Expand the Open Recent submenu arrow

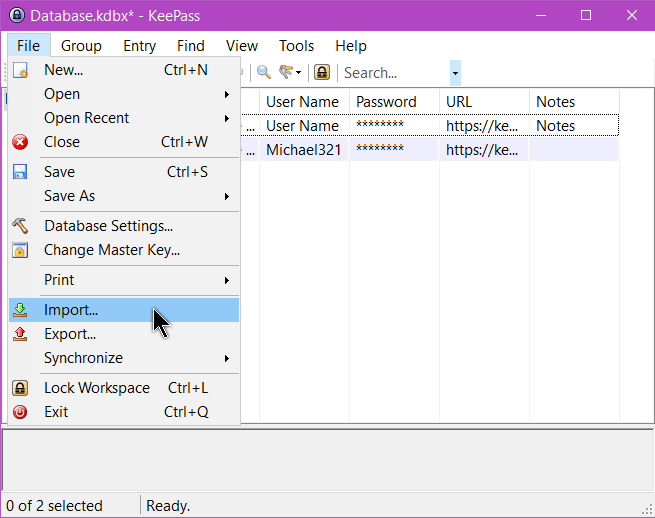[227, 118]
